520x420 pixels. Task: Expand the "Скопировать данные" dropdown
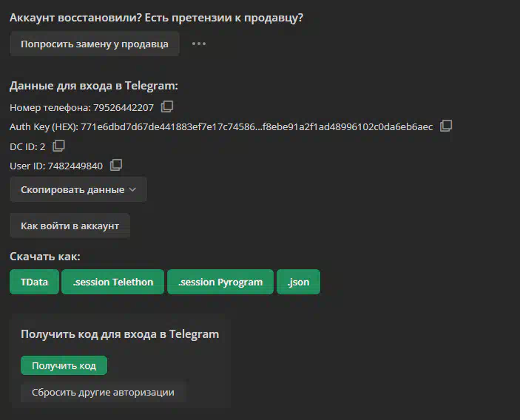coord(78,189)
